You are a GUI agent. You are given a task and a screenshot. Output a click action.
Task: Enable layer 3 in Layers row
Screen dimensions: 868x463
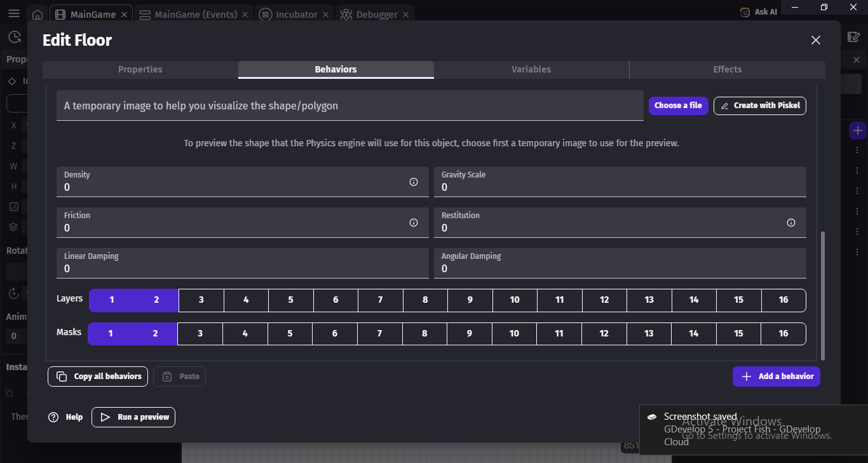point(201,300)
